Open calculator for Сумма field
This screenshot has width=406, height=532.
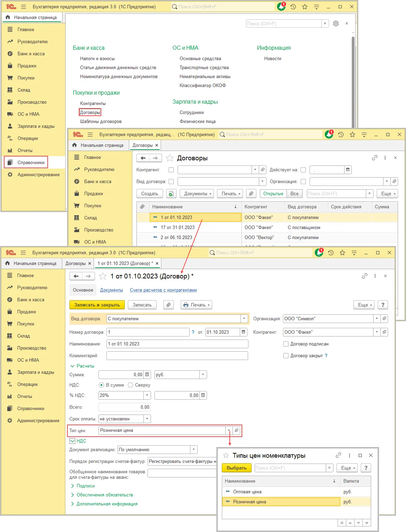coord(147,374)
